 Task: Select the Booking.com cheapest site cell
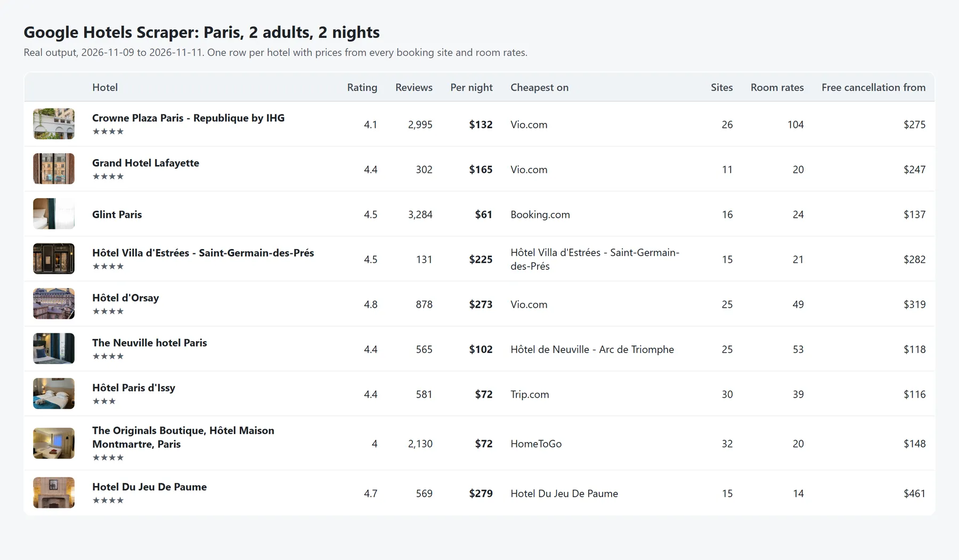(540, 215)
